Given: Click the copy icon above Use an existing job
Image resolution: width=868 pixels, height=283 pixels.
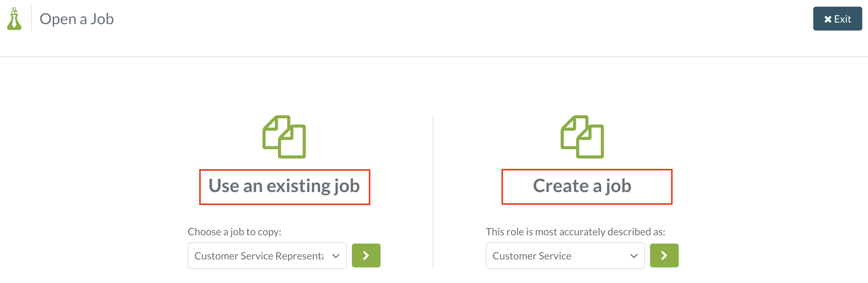Looking at the screenshot, I should (x=284, y=137).
